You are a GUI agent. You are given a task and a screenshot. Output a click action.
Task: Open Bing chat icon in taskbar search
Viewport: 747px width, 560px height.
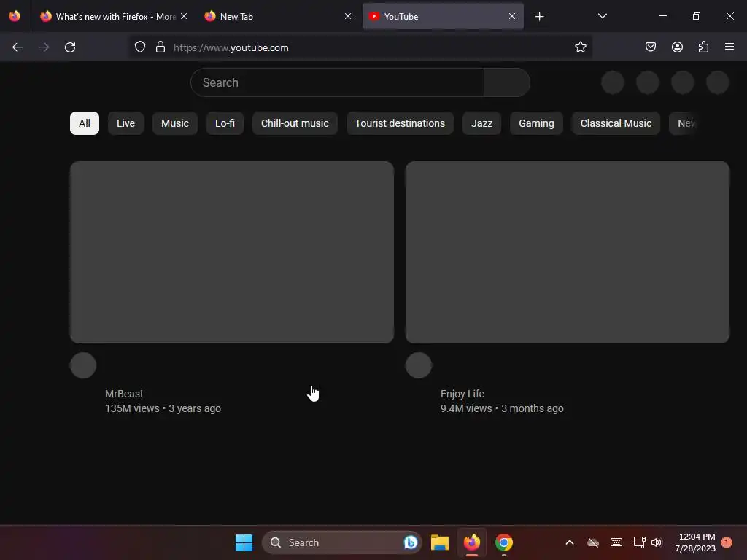click(410, 542)
